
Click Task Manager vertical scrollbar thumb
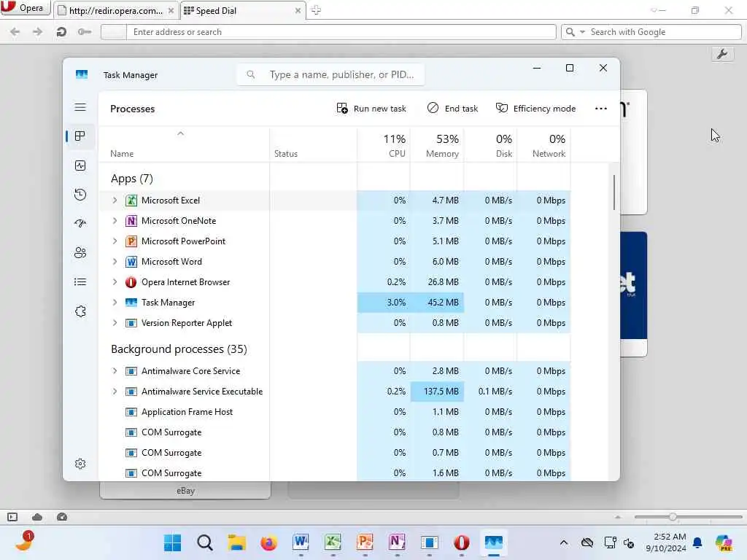pos(614,192)
